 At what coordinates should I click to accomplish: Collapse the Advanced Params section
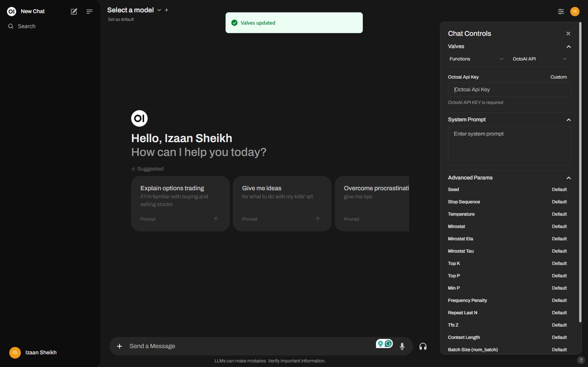(568, 178)
